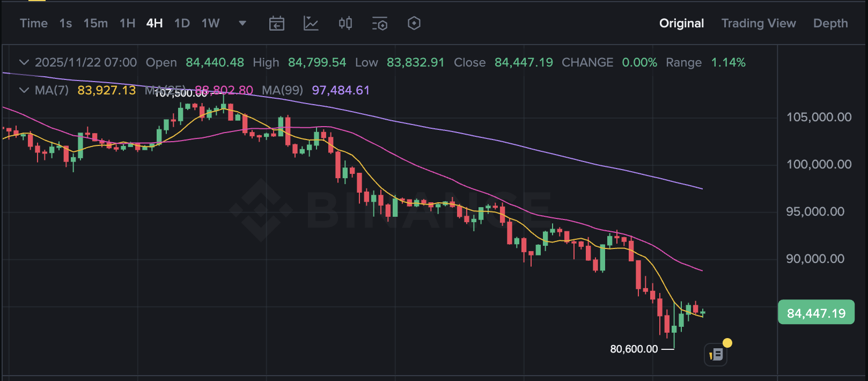
Task: Select the 1D interval
Action: 182,24
